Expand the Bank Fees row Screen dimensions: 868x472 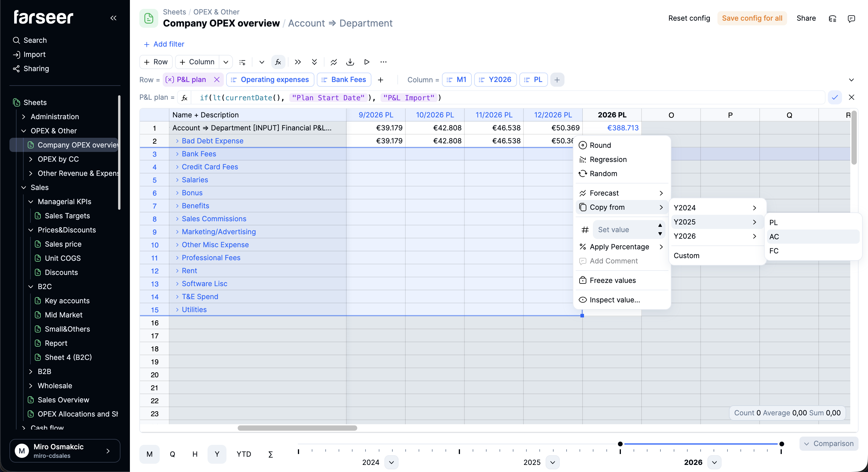177,154
